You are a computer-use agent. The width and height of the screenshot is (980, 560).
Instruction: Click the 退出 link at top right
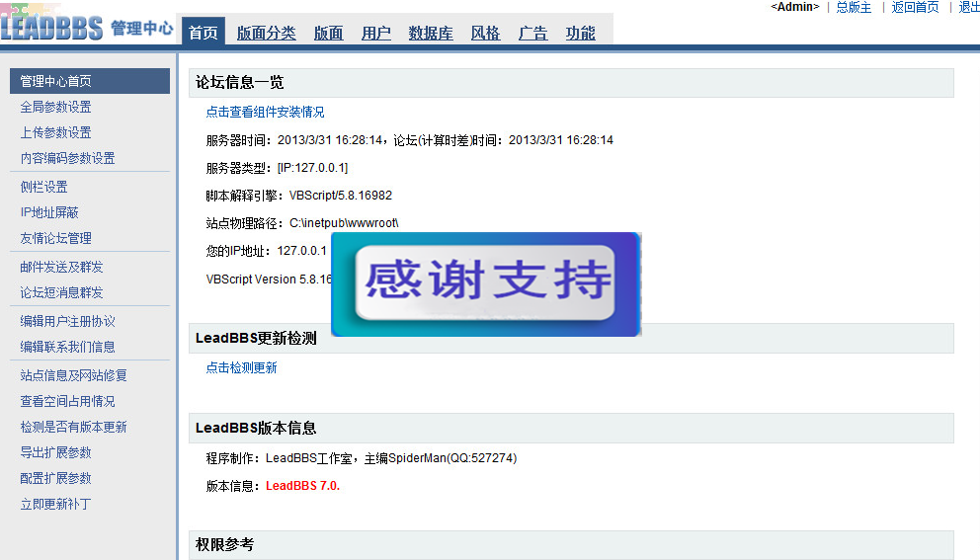point(969,8)
